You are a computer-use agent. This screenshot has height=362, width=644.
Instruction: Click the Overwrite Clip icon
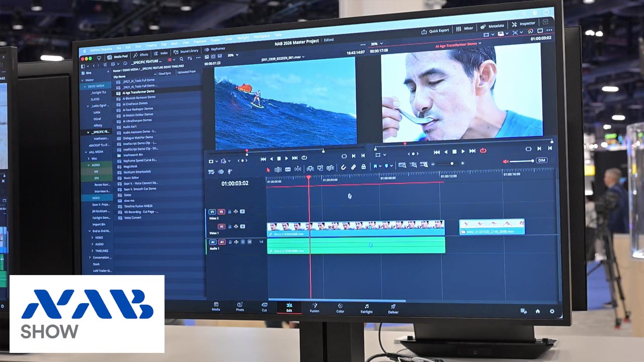(x=320, y=168)
